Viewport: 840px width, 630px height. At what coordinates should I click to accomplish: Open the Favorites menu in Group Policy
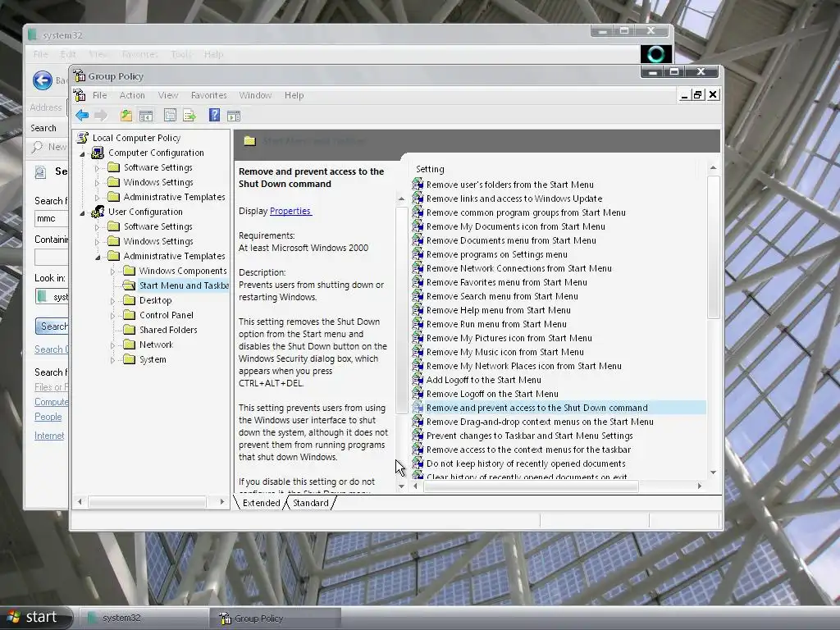pyautogui.click(x=209, y=95)
